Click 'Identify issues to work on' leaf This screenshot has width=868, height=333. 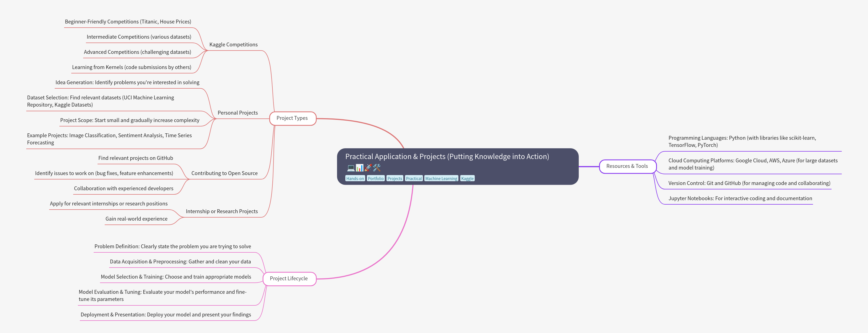104,173
